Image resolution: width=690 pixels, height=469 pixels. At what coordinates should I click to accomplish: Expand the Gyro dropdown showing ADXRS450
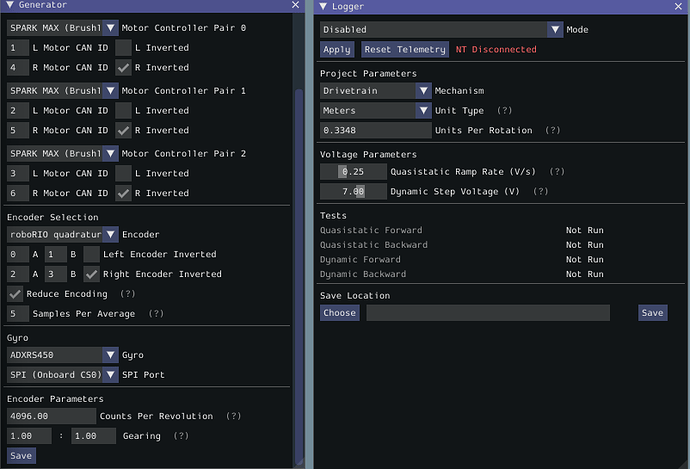pyautogui.click(x=62, y=355)
